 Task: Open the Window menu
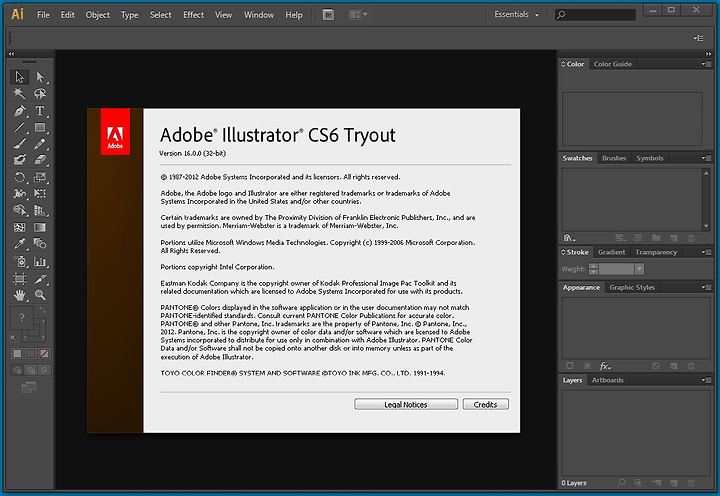259,15
